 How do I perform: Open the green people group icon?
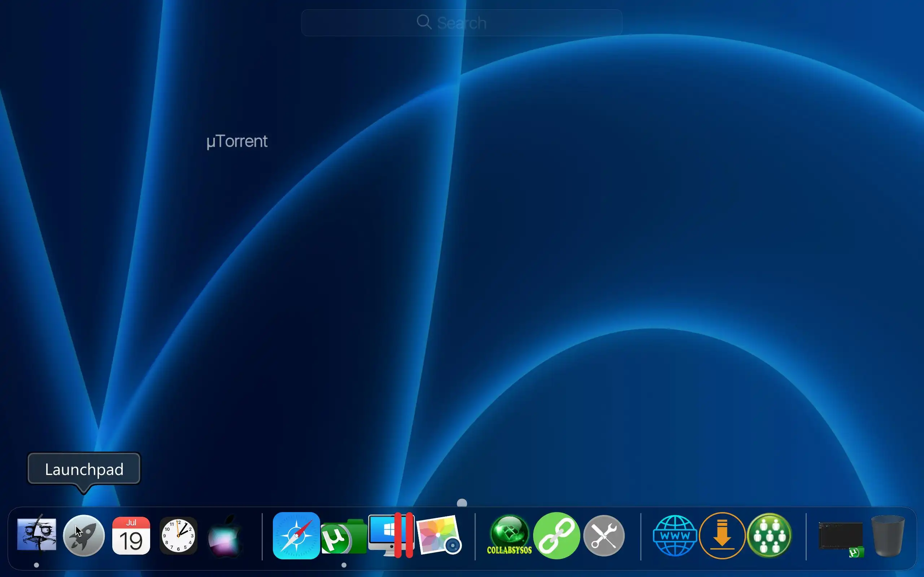770,536
